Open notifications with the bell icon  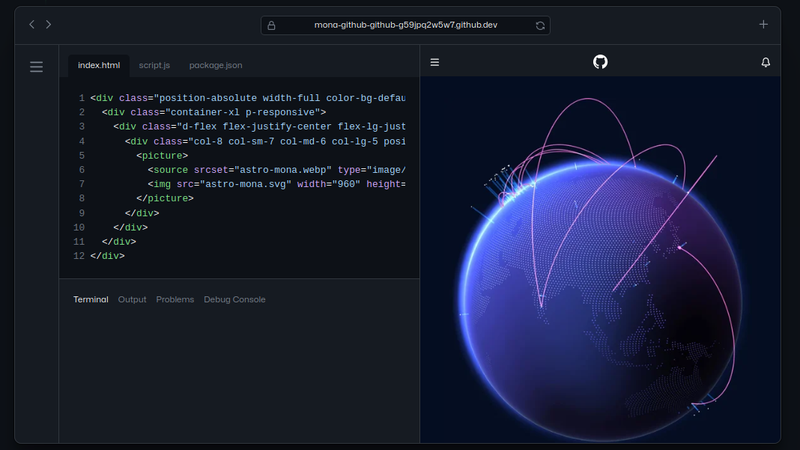(766, 62)
